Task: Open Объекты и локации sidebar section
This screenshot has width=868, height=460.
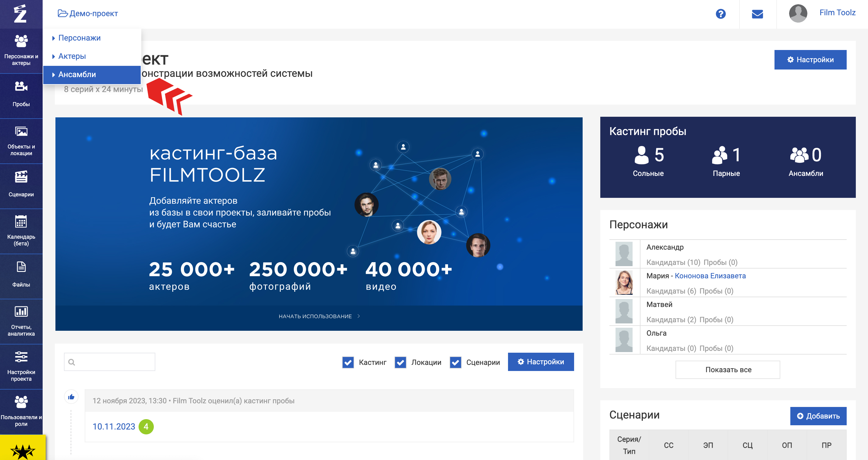Action: (21, 141)
